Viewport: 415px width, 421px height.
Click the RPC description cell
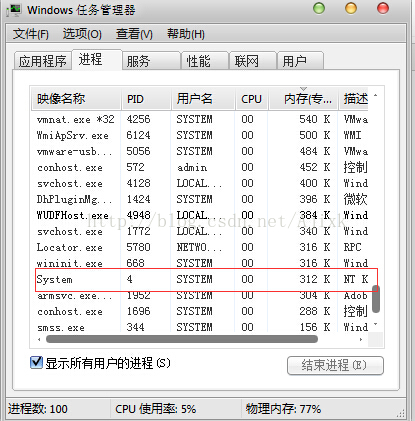pyautogui.click(x=352, y=247)
